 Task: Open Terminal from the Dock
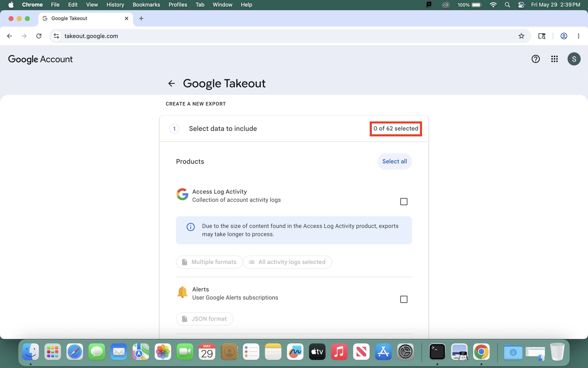tap(437, 352)
